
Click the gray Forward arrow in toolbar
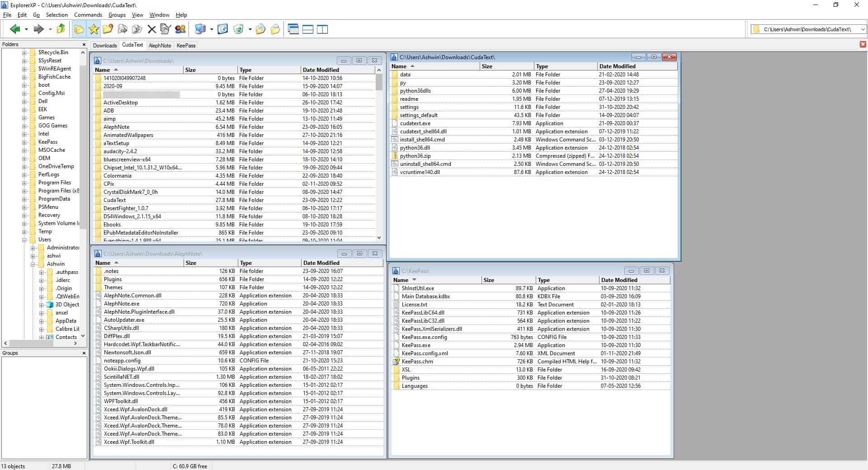coord(39,29)
